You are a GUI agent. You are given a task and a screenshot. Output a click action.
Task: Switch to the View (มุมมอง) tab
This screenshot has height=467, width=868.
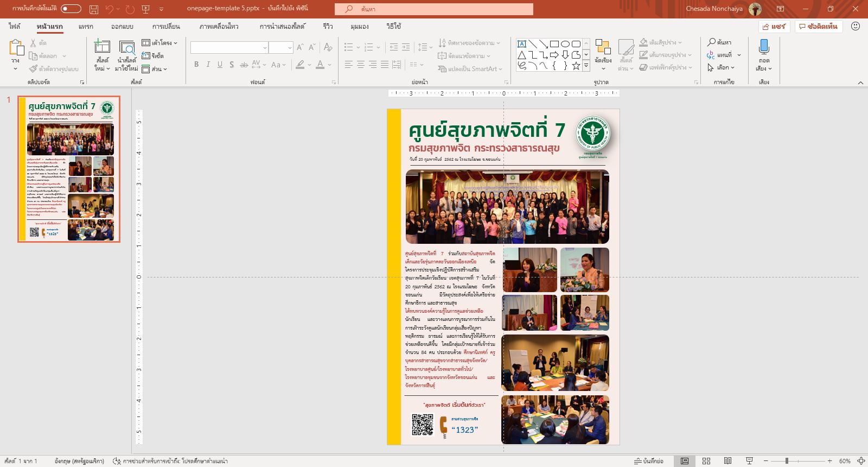[359, 26]
